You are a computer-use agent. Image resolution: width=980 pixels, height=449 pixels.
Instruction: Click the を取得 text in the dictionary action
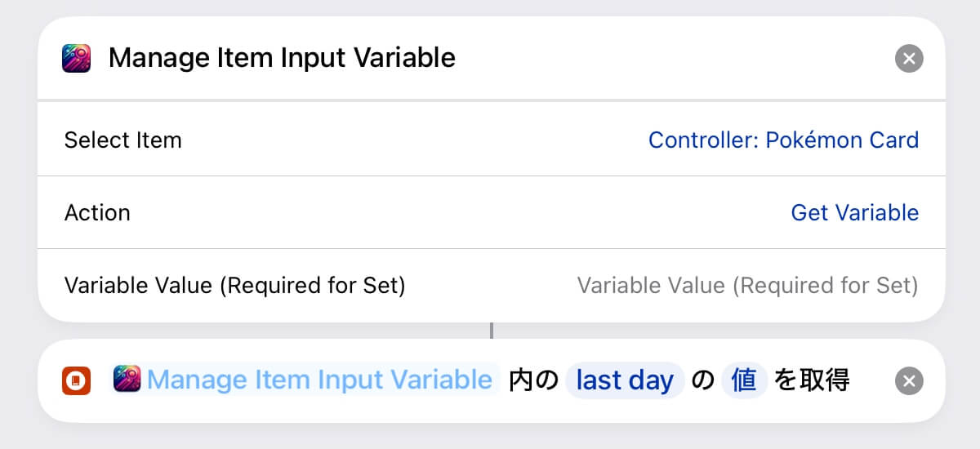click(813, 380)
